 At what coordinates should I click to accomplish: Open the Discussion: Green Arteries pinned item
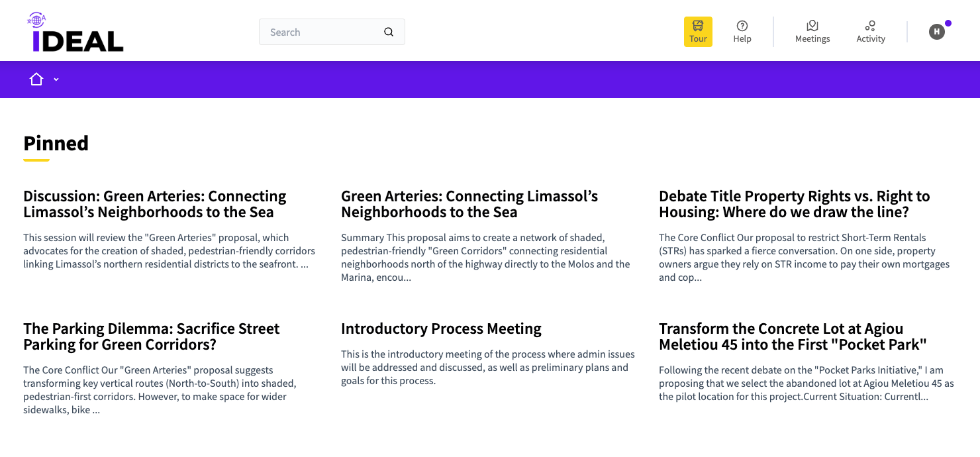pos(155,203)
